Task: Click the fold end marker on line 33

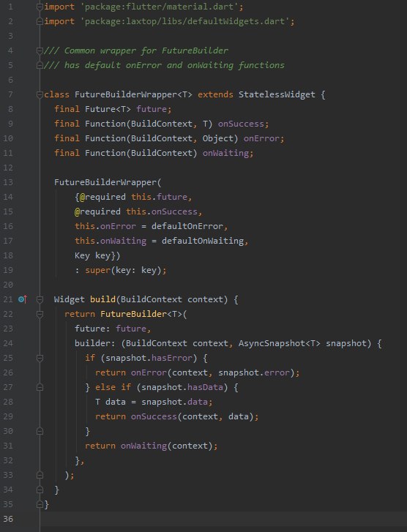Action: 40,475
